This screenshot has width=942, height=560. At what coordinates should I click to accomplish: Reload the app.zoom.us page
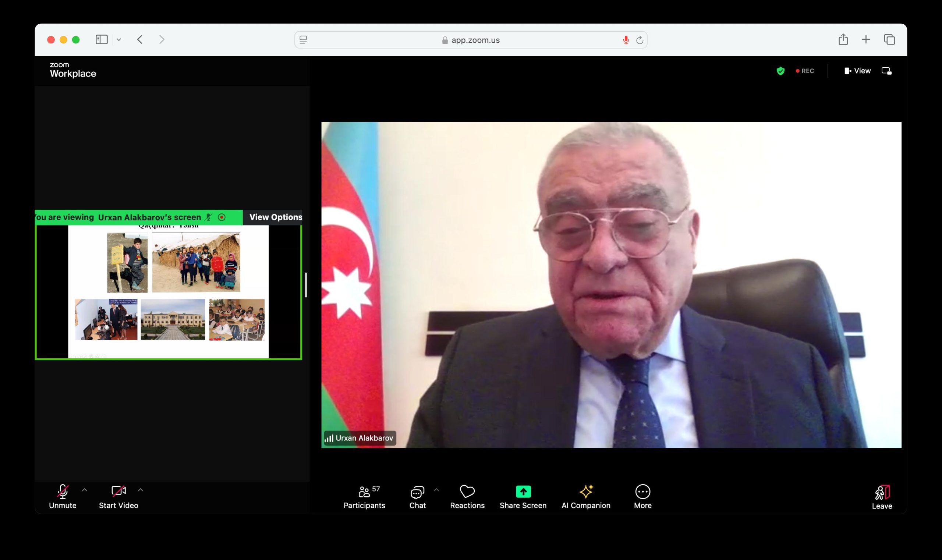click(x=639, y=39)
